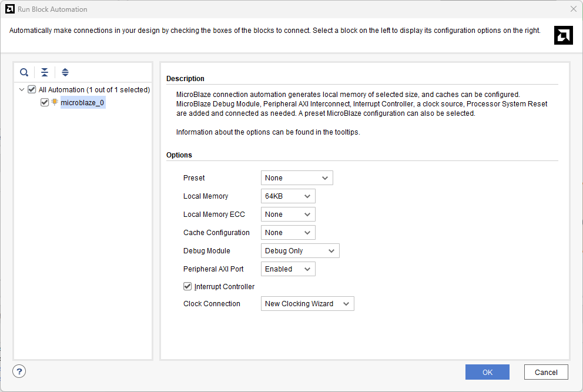Viewport: 583px width, 392px height.
Task: Select microblaze_0 in the tree
Action: click(82, 103)
